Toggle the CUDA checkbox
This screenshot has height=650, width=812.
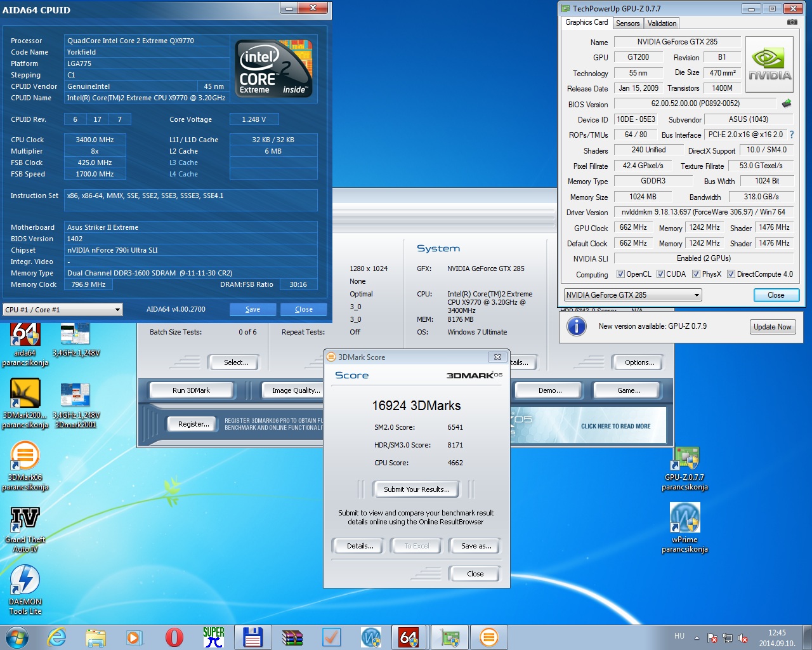(660, 274)
